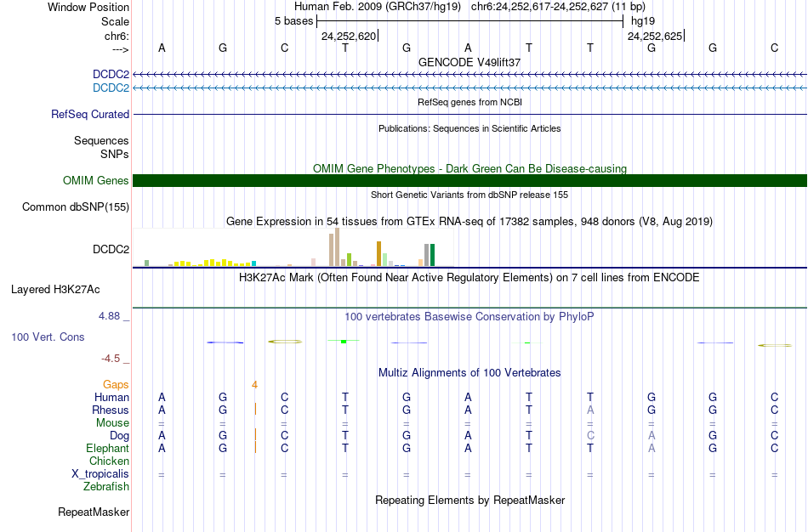Select the Zebrafish species row label
The height and width of the screenshot is (532, 808).
[106, 486]
